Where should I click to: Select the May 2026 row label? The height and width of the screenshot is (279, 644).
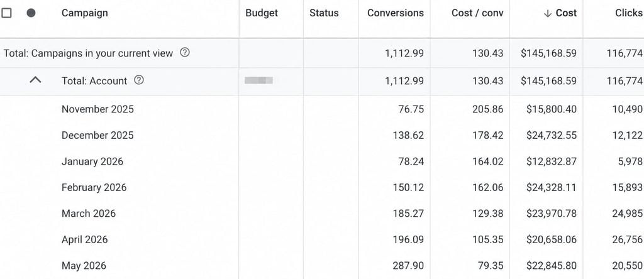[x=84, y=266]
